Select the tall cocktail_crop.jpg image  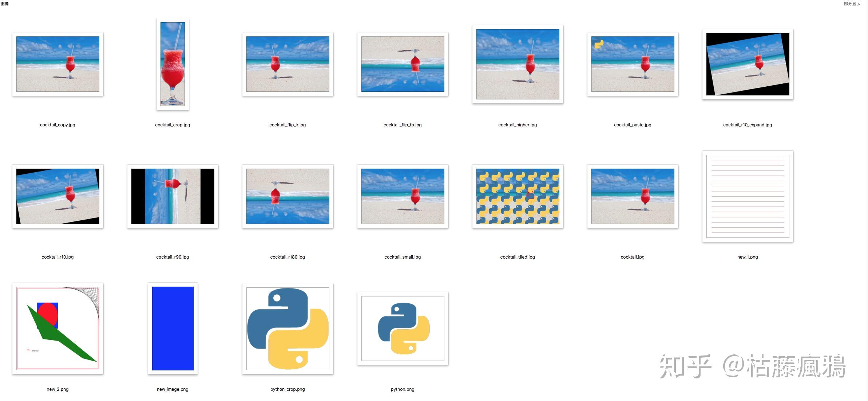pos(173,64)
